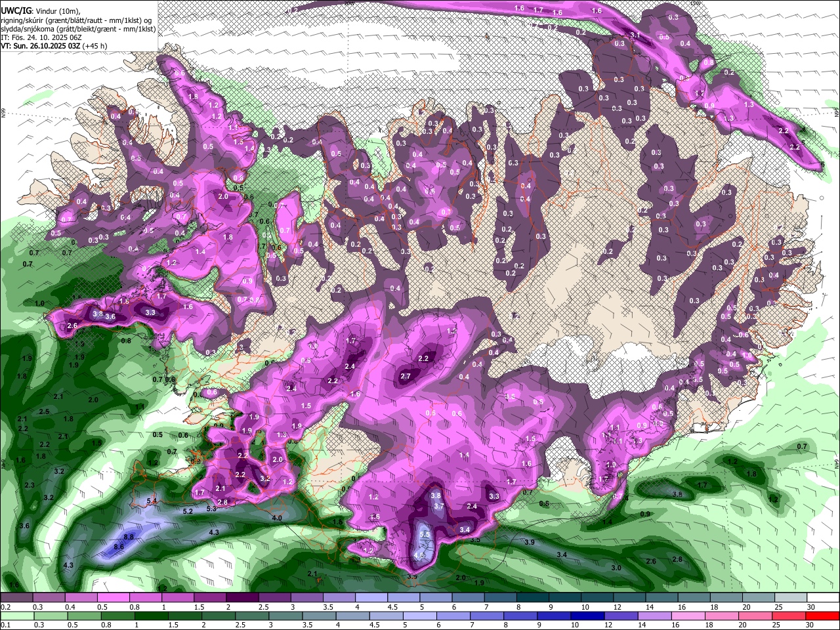The image size is (840, 630).
Task: Click the dark navy blue swatch in lower legend
Action: coord(588,616)
